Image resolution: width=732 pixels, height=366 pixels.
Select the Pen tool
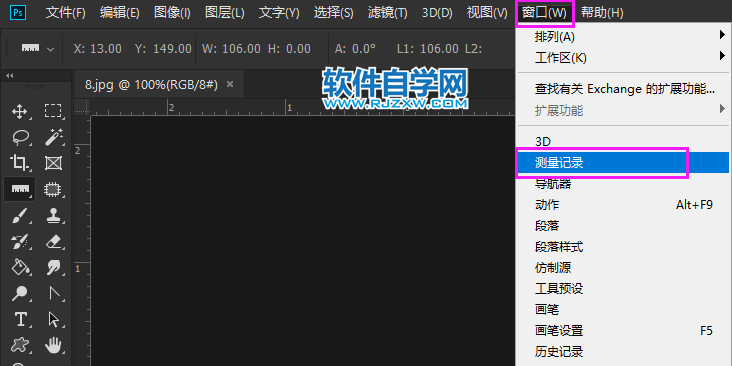(53, 294)
